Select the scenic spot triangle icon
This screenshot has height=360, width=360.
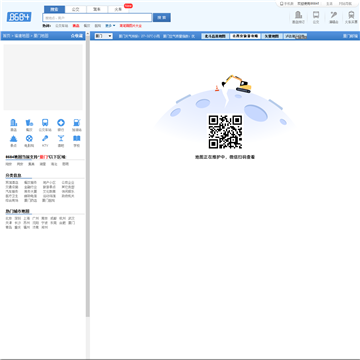point(13,138)
